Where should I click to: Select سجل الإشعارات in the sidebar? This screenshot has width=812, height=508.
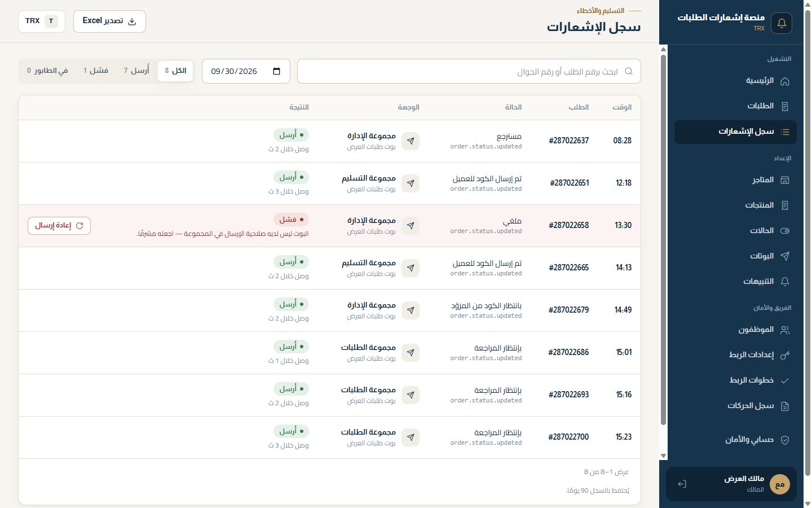[735, 132]
